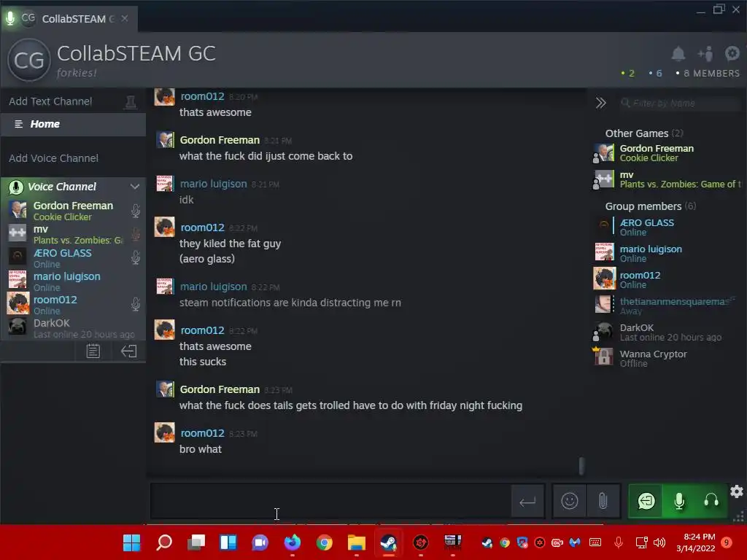
Task: Open the clock showing 8:24 PM
Action: tap(696, 542)
